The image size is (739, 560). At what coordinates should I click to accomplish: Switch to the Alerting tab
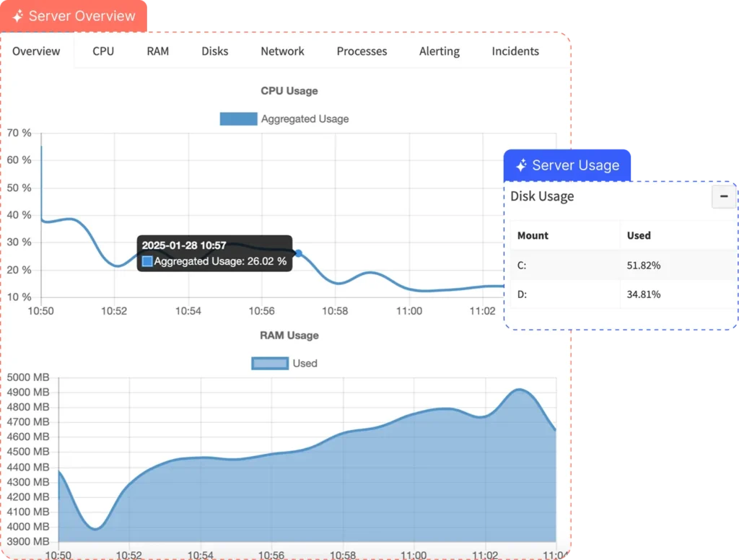tap(439, 51)
